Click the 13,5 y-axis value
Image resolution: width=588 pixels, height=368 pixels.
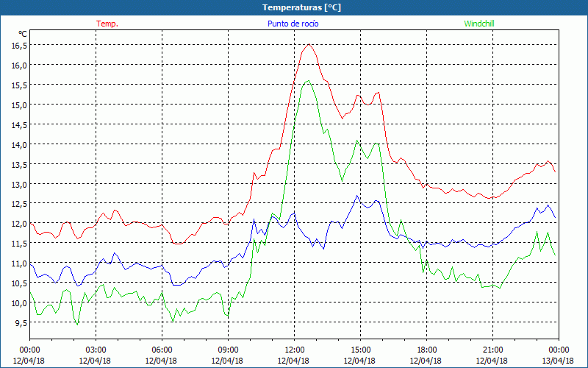pyautogui.click(x=19, y=164)
